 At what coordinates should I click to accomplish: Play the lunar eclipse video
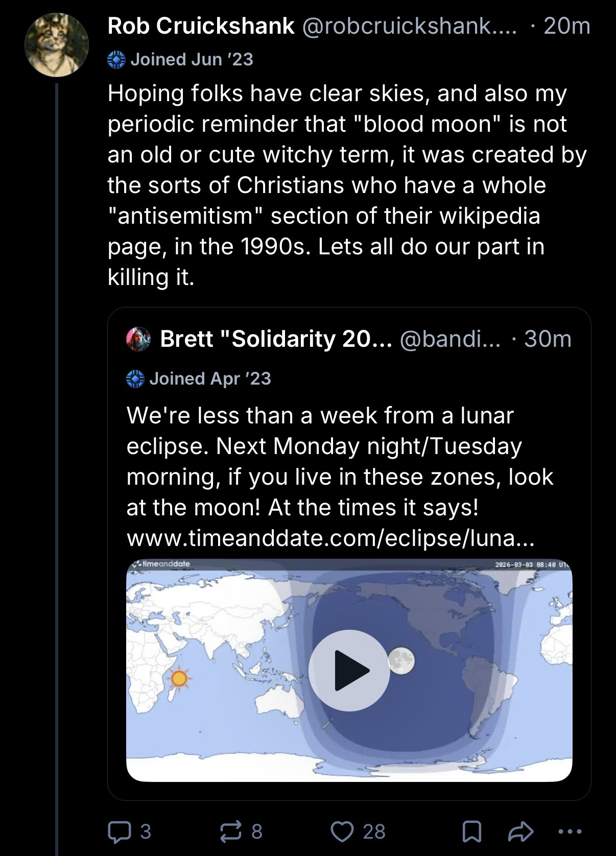point(349,670)
